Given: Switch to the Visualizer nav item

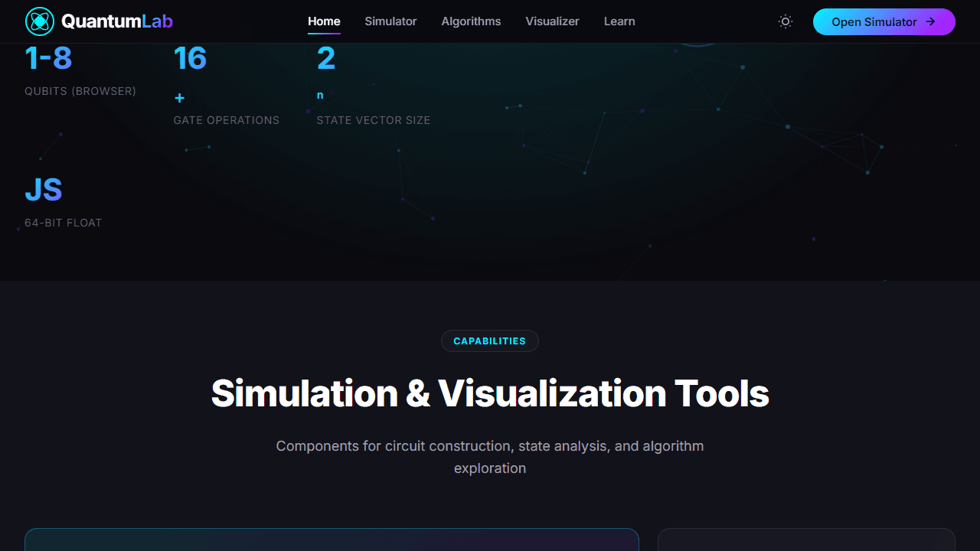Looking at the screenshot, I should 552,21.
